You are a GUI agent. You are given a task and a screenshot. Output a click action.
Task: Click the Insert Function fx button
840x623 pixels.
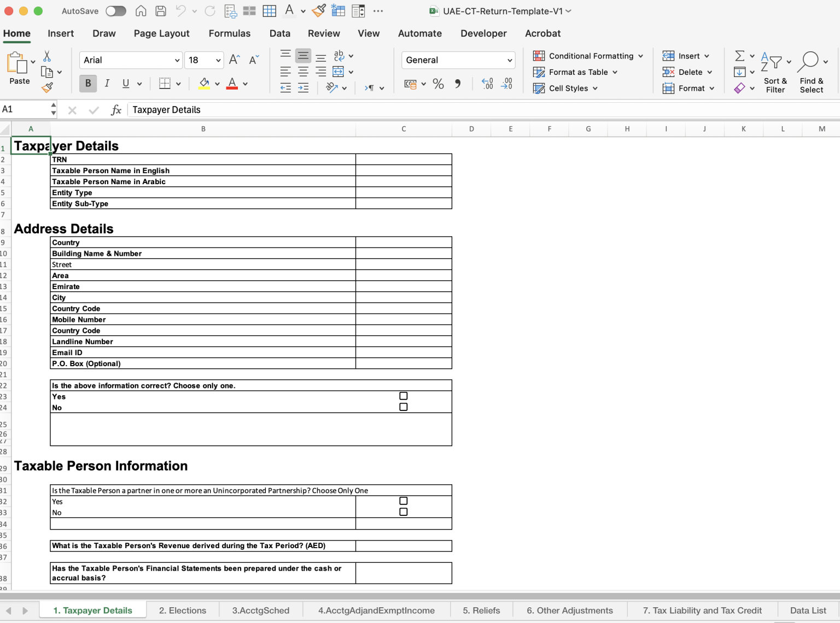click(x=115, y=109)
